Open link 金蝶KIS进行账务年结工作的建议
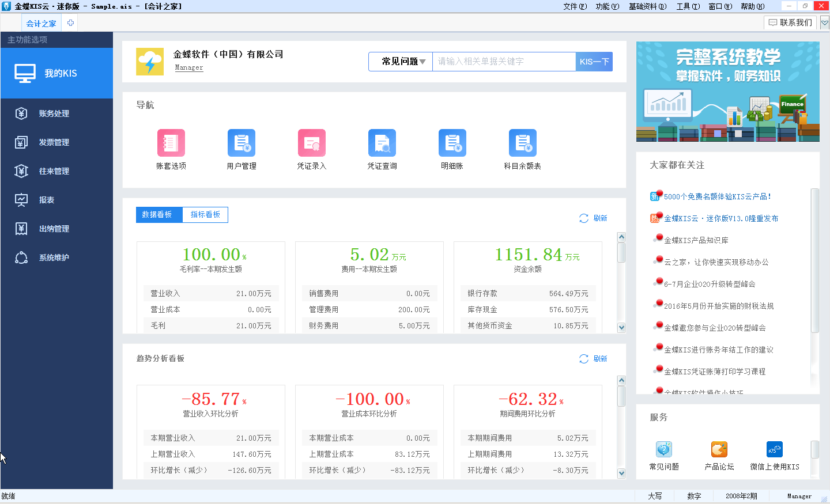This screenshot has height=504, width=830. click(x=719, y=350)
